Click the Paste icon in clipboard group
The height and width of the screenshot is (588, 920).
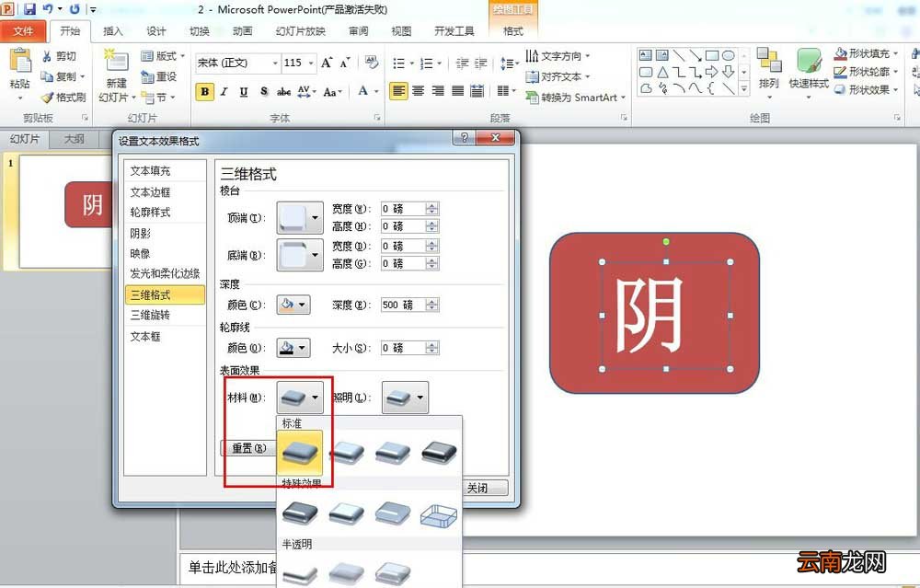(x=20, y=63)
